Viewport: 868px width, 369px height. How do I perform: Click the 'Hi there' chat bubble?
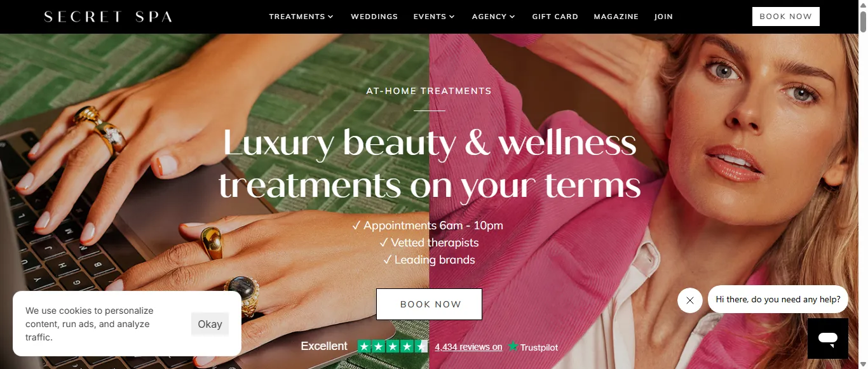coord(778,299)
